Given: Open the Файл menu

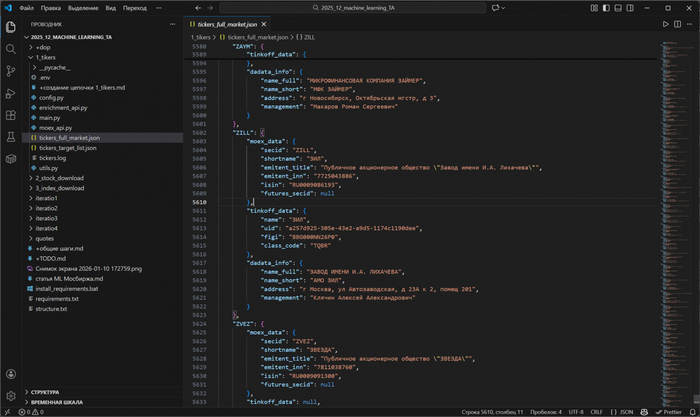Looking at the screenshot, I should click(x=26, y=7).
